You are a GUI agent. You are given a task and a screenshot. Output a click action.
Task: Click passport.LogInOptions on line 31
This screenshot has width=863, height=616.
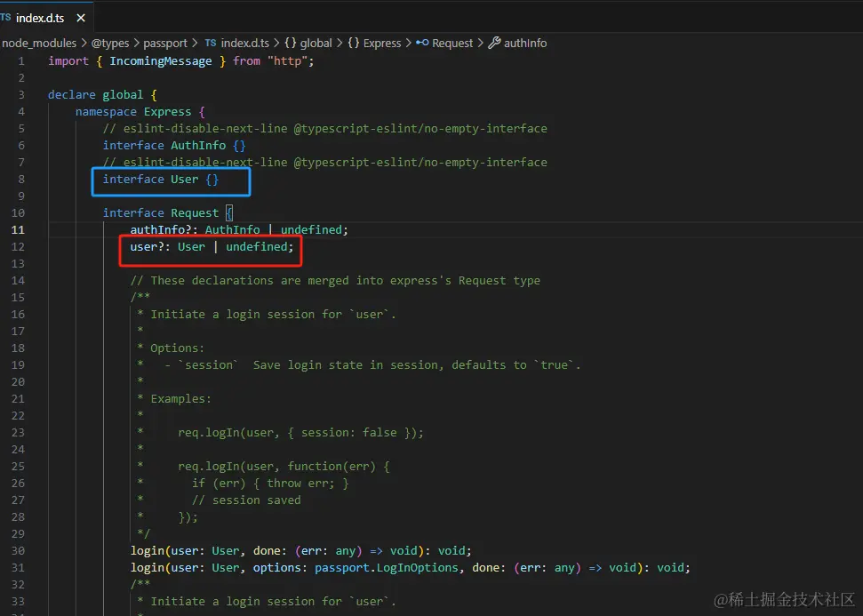[387, 568]
